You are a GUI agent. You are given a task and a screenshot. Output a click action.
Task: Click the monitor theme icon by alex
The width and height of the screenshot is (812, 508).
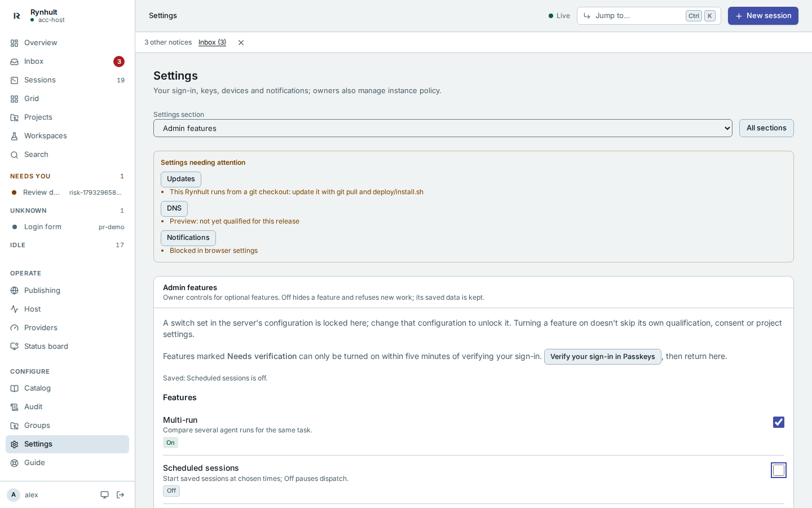coord(104,495)
